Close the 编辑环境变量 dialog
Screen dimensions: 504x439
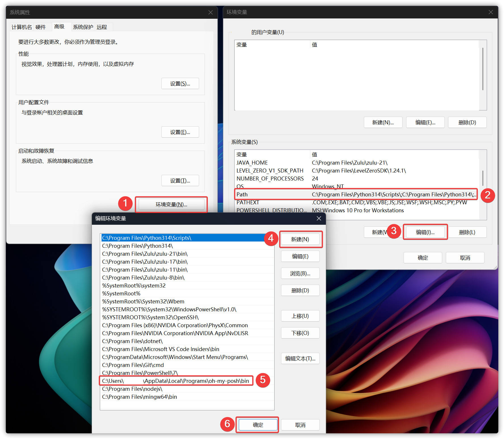click(x=319, y=219)
